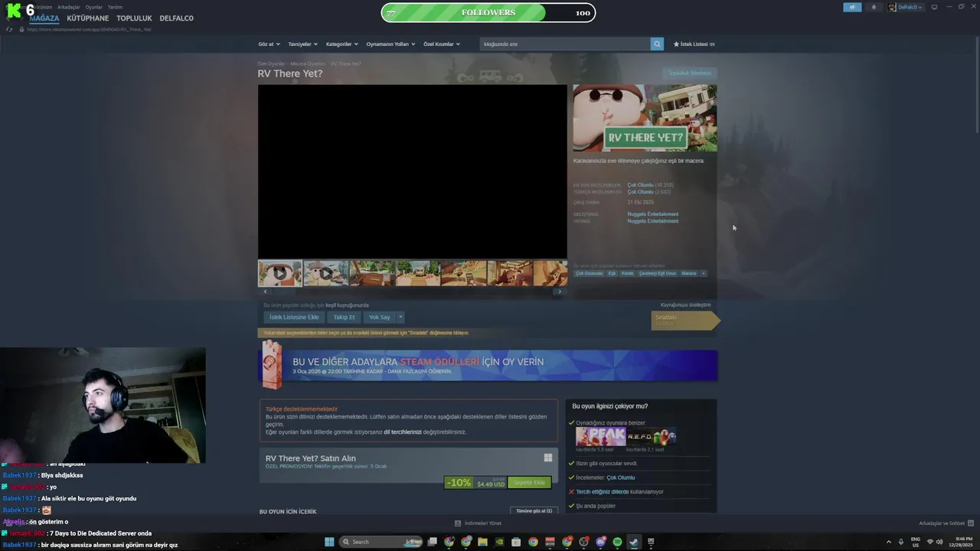Click İstek Listesine Ekle button
Viewport: 980px width, 551px height.
pos(294,317)
